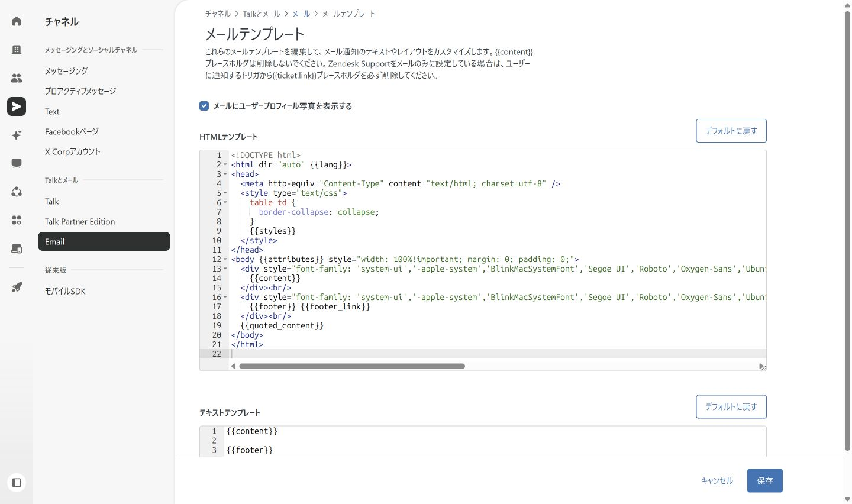The image size is (852, 504).
Task: Open the rocket icon in sidebar
Action: [x=17, y=287]
